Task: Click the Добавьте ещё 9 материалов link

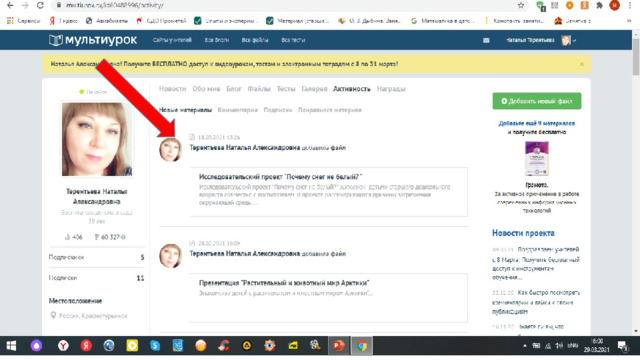Action: pyautogui.click(x=537, y=123)
